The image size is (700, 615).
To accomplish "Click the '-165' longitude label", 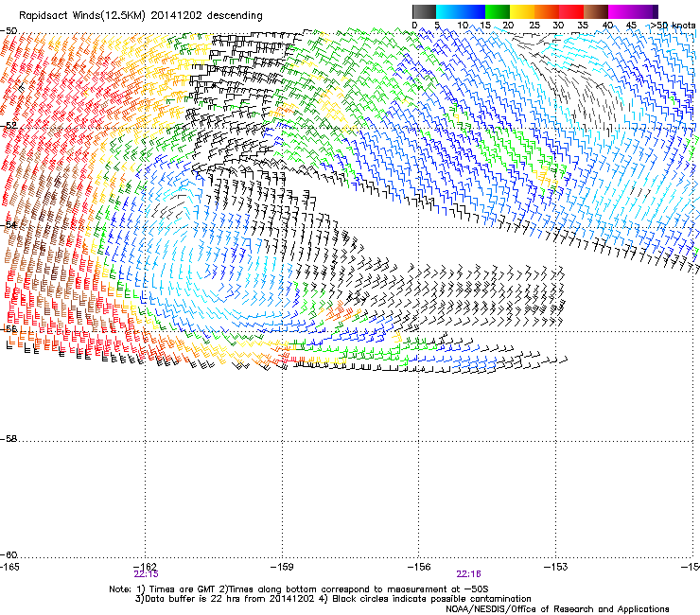I will 9,567.
